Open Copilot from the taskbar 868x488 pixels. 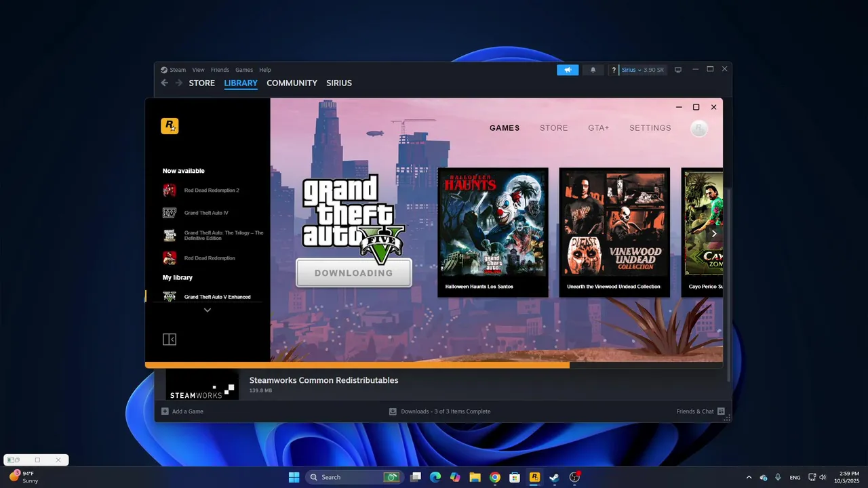455,477
